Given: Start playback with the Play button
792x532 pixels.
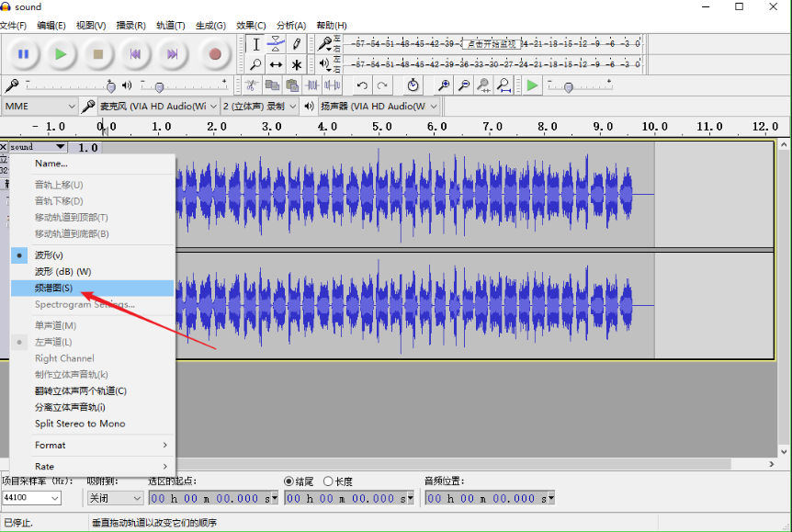Looking at the screenshot, I should (61, 54).
